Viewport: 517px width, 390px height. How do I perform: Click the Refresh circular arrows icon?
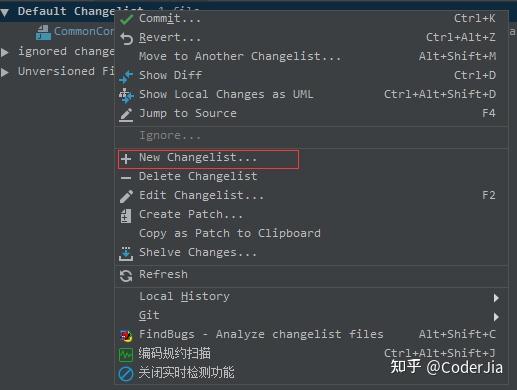[126, 276]
